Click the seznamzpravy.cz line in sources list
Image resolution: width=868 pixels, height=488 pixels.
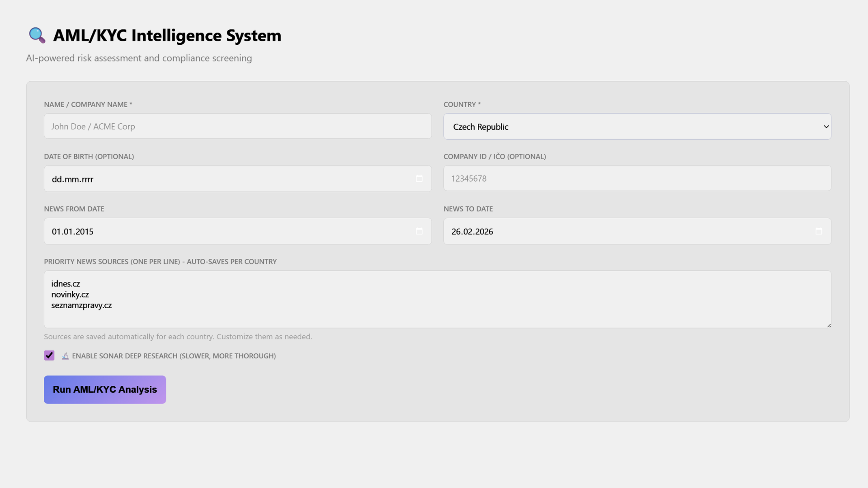pyautogui.click(x=82, y=305)
